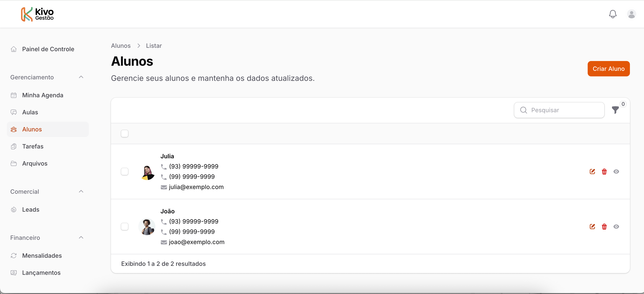The width and height of the screenshot is (644, 294).
Task: Click the filter funnel icon
Action: click(x=615, y=110)
